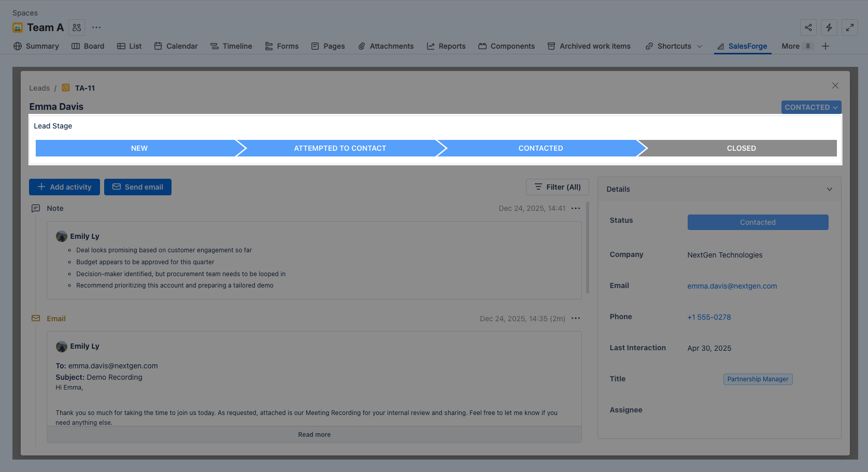
Task: Open the CONTACTED status dropdown
Action: pos(810,107)
